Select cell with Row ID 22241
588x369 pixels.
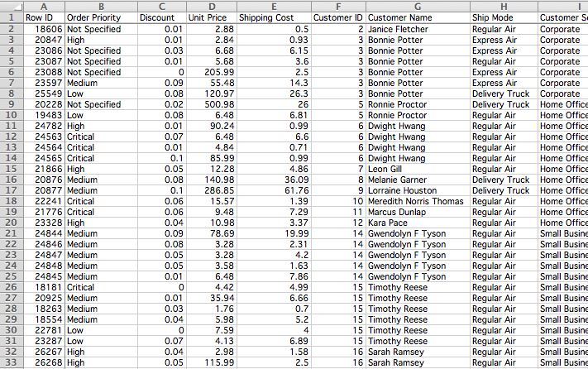click(45, 201)
